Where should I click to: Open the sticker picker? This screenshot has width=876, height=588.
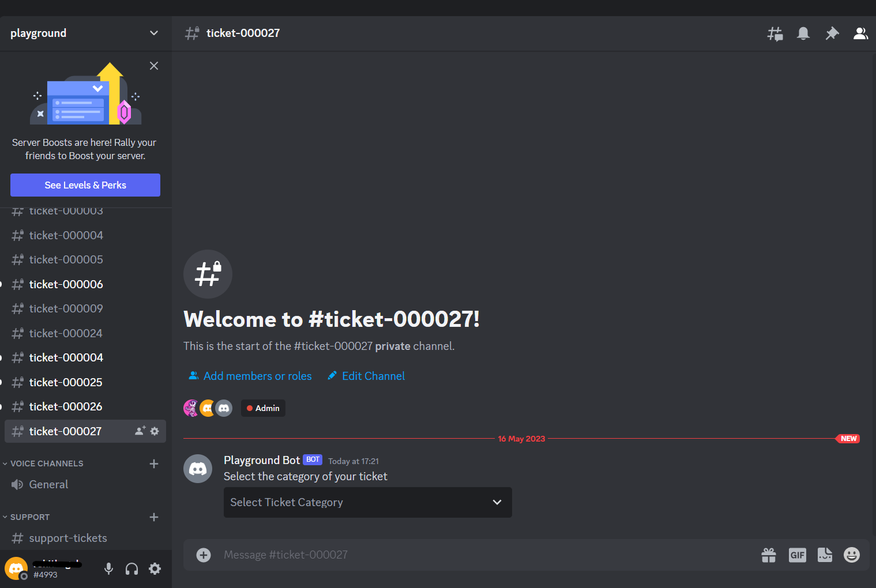pos(825,555)
